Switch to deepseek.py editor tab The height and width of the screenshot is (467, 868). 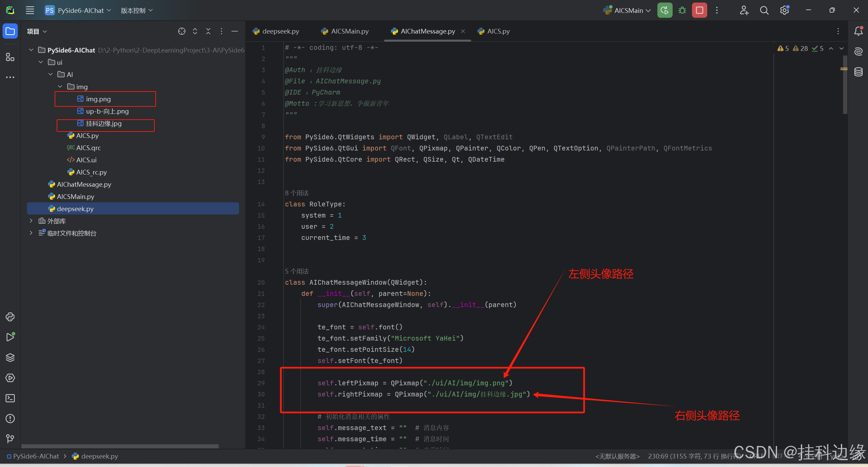pos(276,31)
